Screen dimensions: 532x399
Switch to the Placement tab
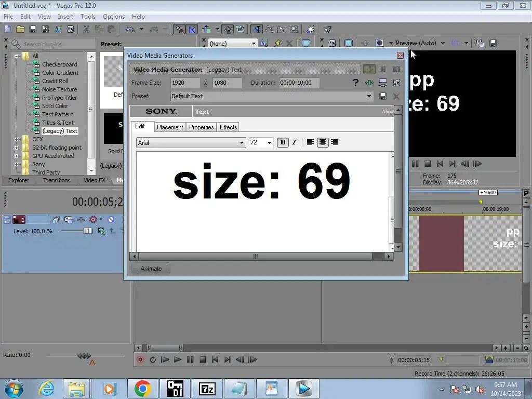pos(170,127)
